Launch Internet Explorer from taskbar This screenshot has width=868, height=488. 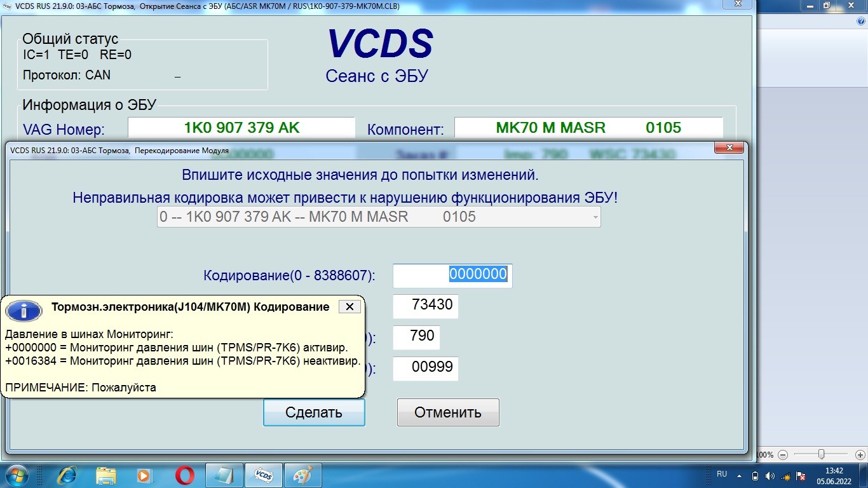pyautogui.click(x=67, y=475)
